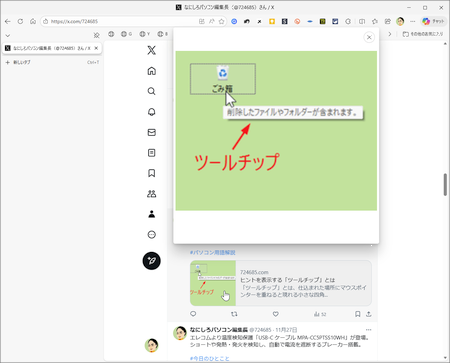The image size is (450, 363).
Task: Reload the page with refresh icon
Action: 20,21
